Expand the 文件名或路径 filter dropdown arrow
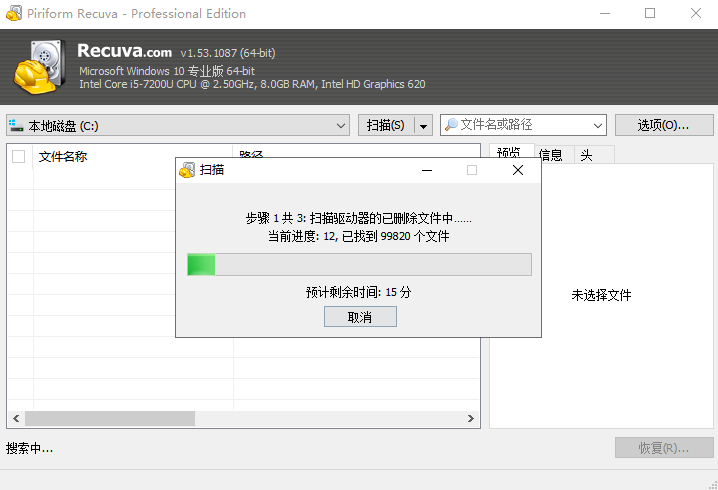The image size is (718, 490). [x=598, y=125]
